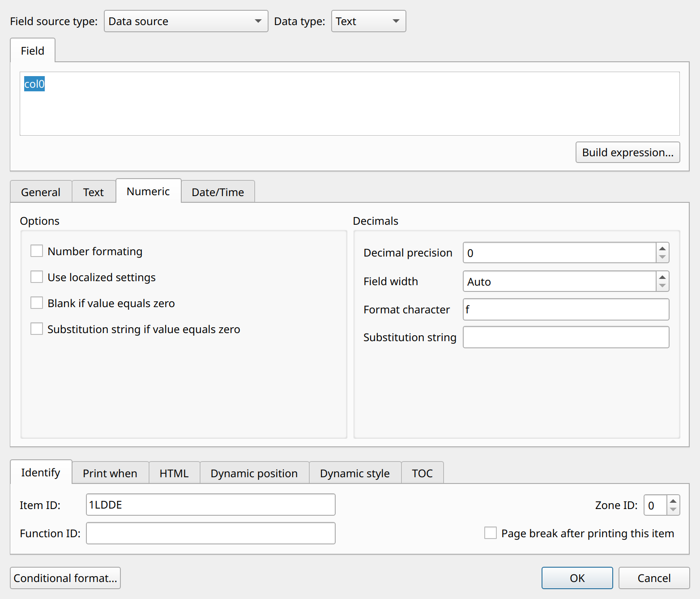Open the Date/Time tab
Image resolution: width=700 pixels, height=599 pixels.
tap(218, 192)
